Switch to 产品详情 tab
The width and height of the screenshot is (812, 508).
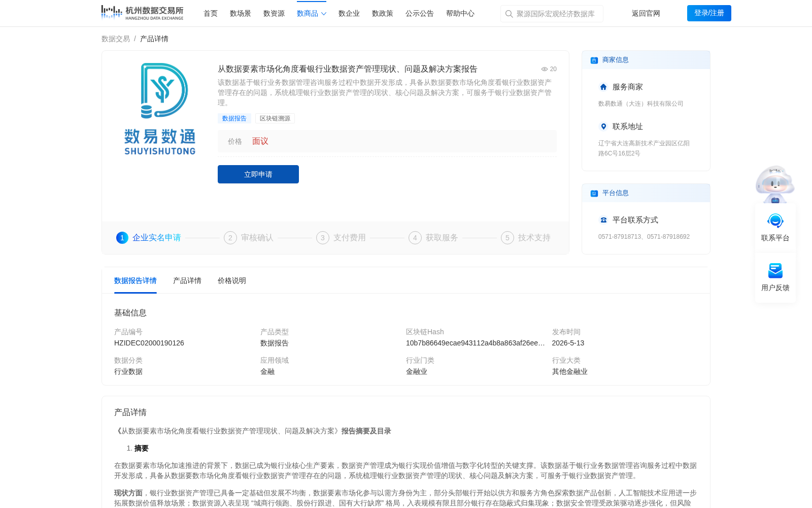187,280
